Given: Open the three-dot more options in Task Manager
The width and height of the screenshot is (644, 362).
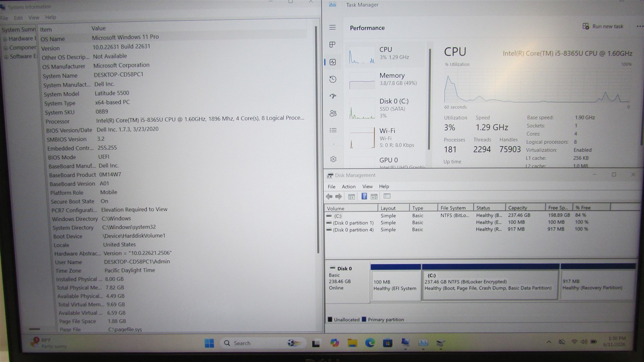Looking at the screenshot, I should [x=640, y=27].
